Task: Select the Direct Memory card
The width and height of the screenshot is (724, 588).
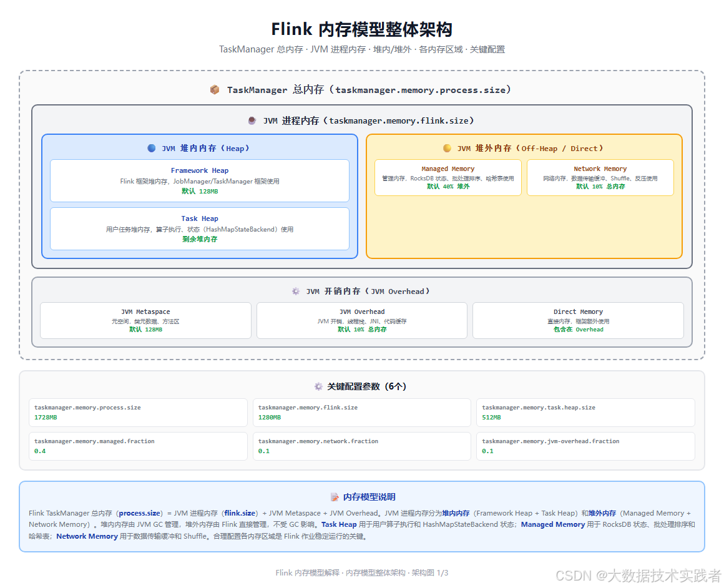Action: (578, 321)
